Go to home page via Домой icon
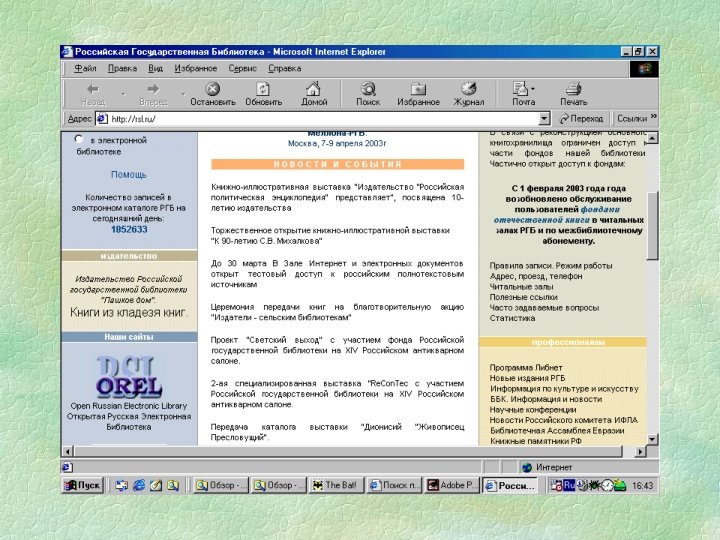 click(314, 88)
